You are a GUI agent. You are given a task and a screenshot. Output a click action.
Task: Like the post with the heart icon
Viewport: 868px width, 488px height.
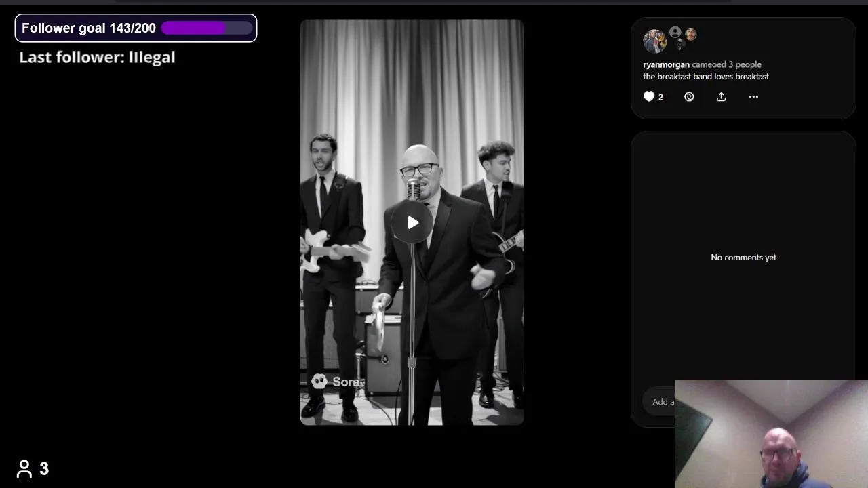[x=649, y=97]
